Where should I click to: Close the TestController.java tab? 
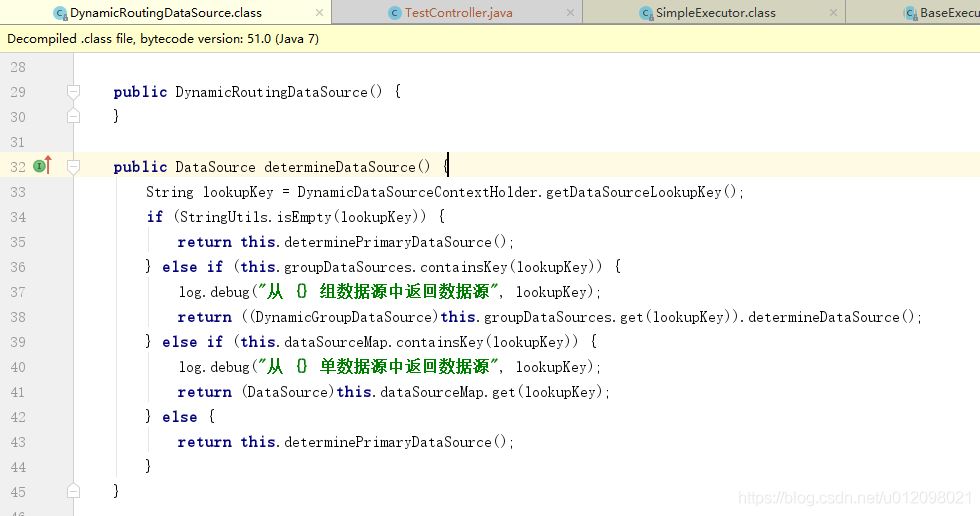click(571, 13)
